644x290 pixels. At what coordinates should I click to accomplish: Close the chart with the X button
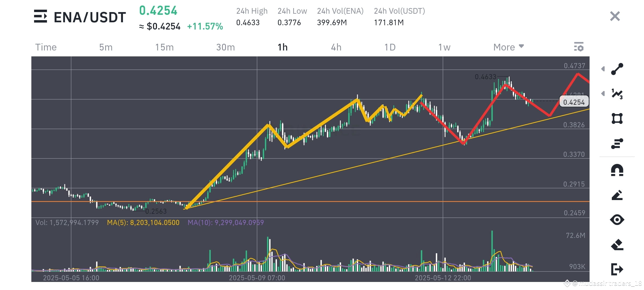tap(615, 16)
